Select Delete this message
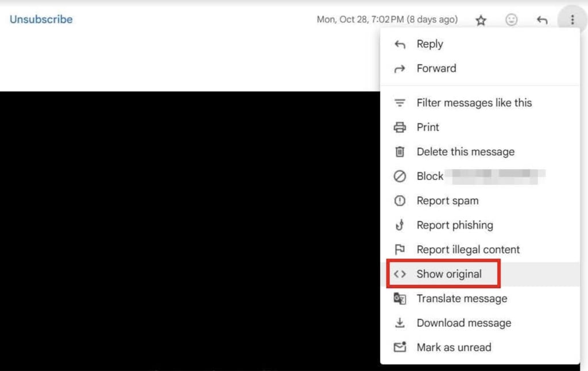 [x=480, y=152]
